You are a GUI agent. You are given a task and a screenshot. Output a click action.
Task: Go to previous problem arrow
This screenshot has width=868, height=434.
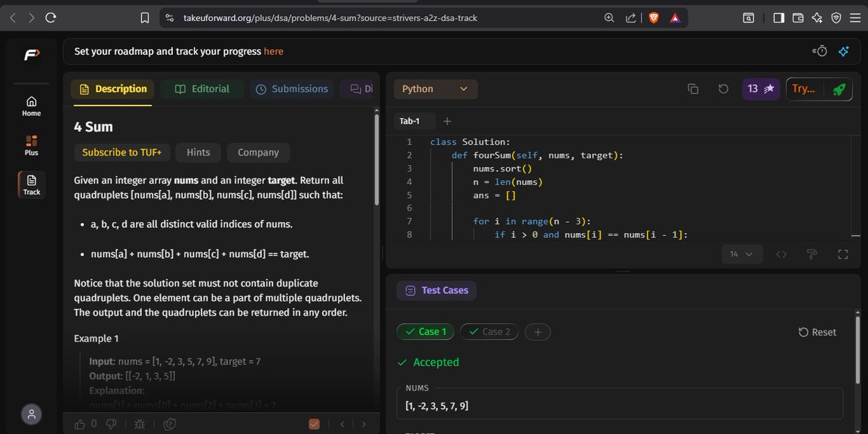[342, 424]
